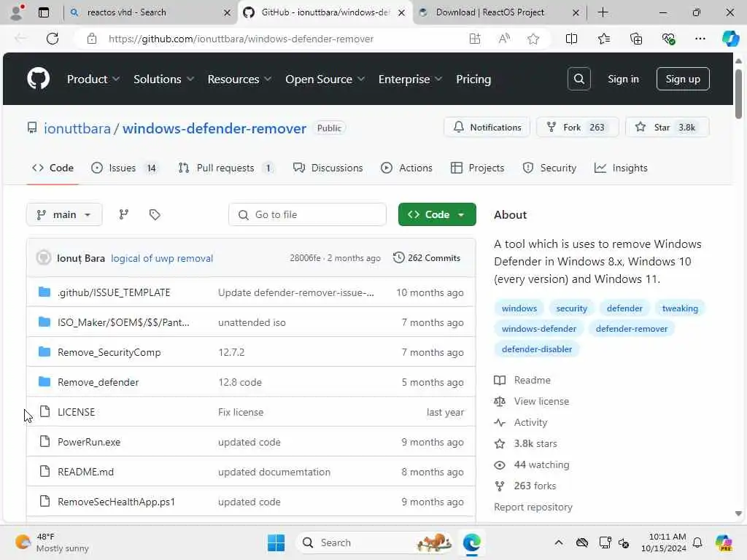This screenshot has width=747, height=560.
Task: Switch to the Discussions tab
Action: pyautogui.click(x=328, y=168)
